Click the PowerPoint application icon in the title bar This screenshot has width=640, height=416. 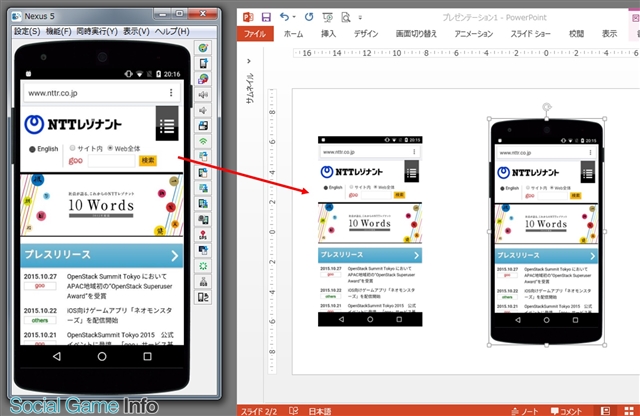tap(248, 17)
